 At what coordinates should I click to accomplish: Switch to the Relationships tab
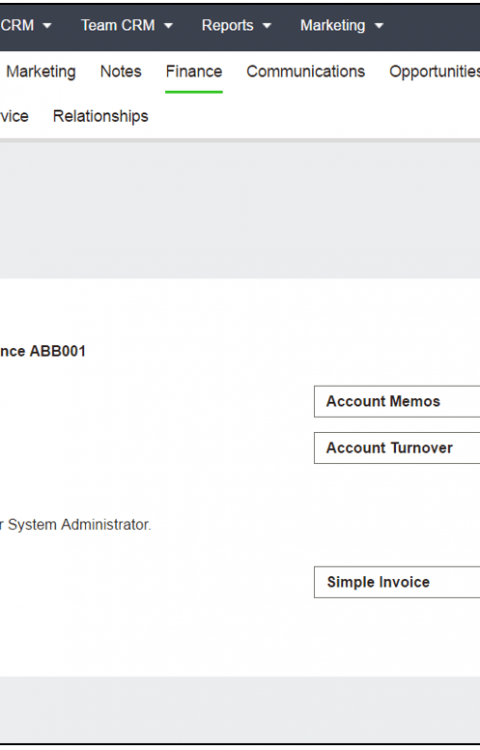100,116
